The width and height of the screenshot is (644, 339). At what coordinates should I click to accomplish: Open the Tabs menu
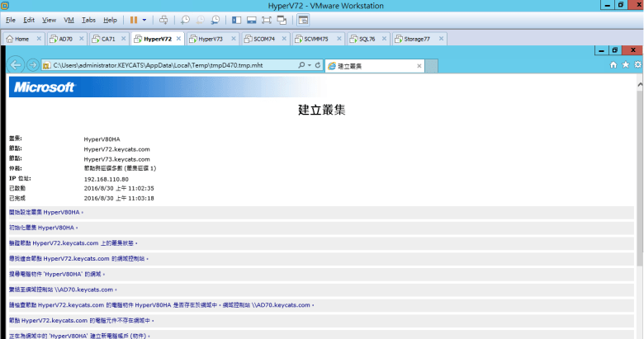(88, 19)
